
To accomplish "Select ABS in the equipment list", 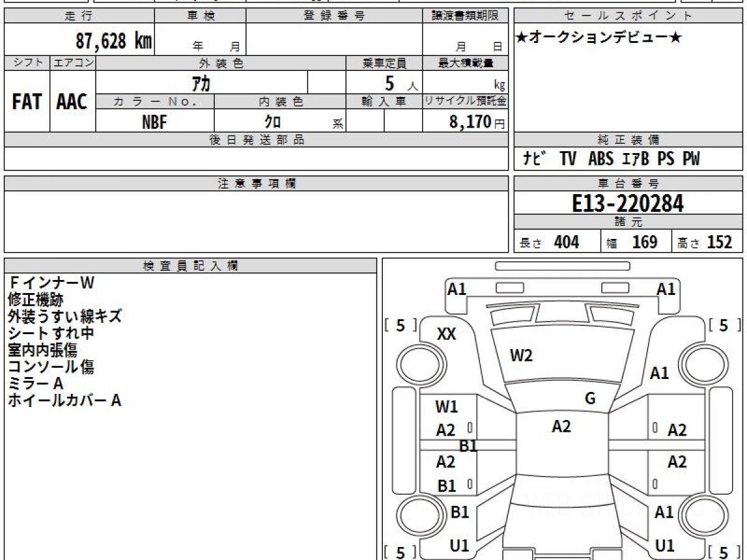I will click(601, 159).
